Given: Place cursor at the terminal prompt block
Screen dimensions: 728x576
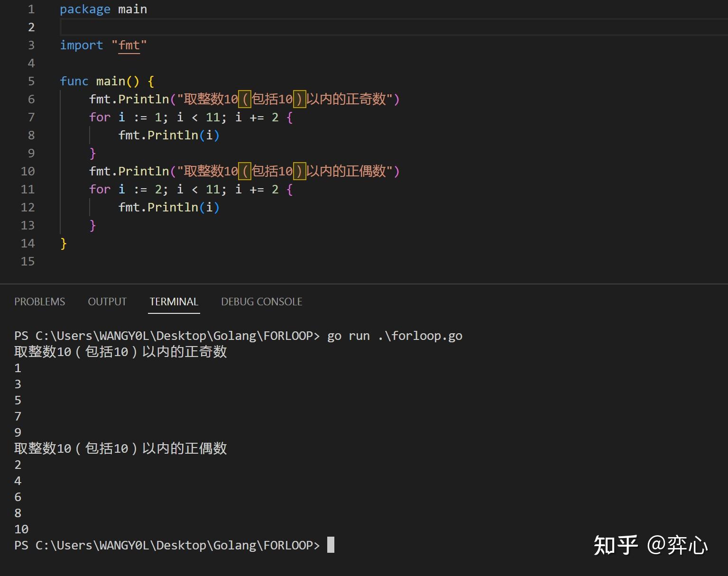Looking at the screenshot, I should click(331, 545).
